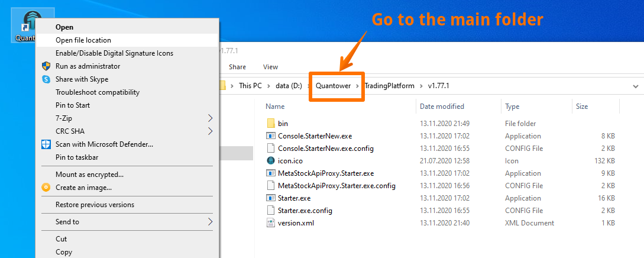Click the Console.StarterNew.exe application icon
The image size is (644, 258).
pyautogui.click(x=271, y=136)
